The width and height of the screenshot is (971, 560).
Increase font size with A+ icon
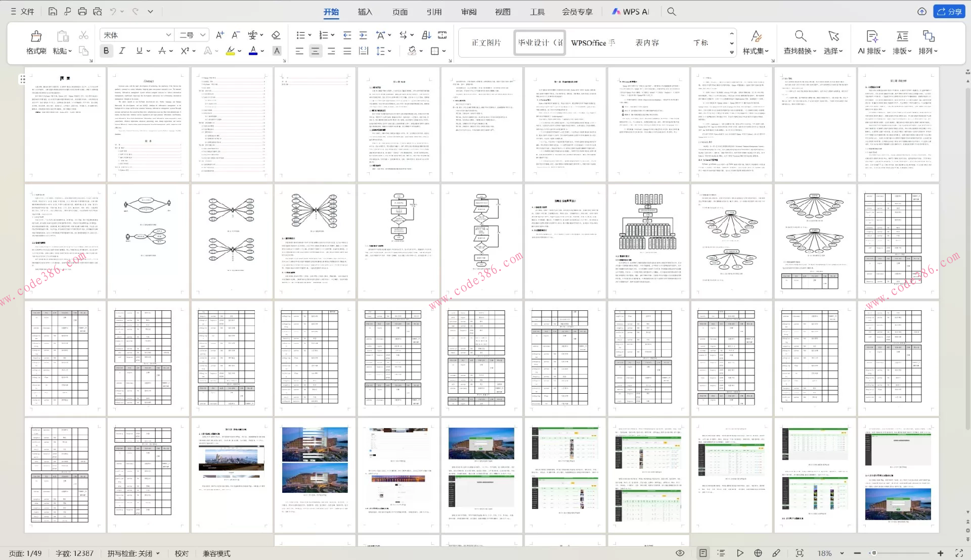pos(219,35)
